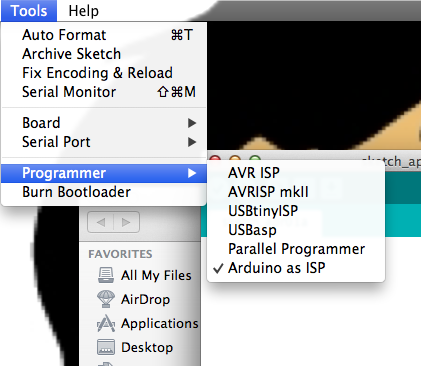Toggle checked Arduino as ISP option
The image size is (421, 366).
click(296, 268)
